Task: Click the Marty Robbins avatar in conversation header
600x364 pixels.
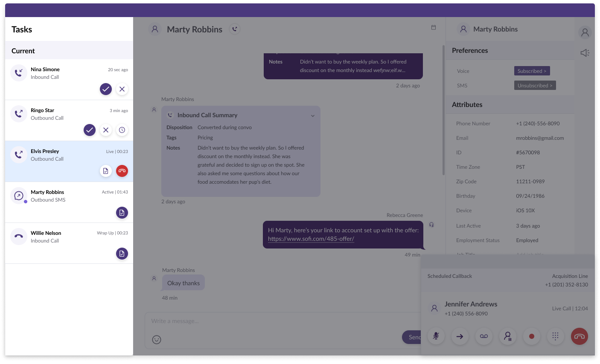Action: click(155, 29)
